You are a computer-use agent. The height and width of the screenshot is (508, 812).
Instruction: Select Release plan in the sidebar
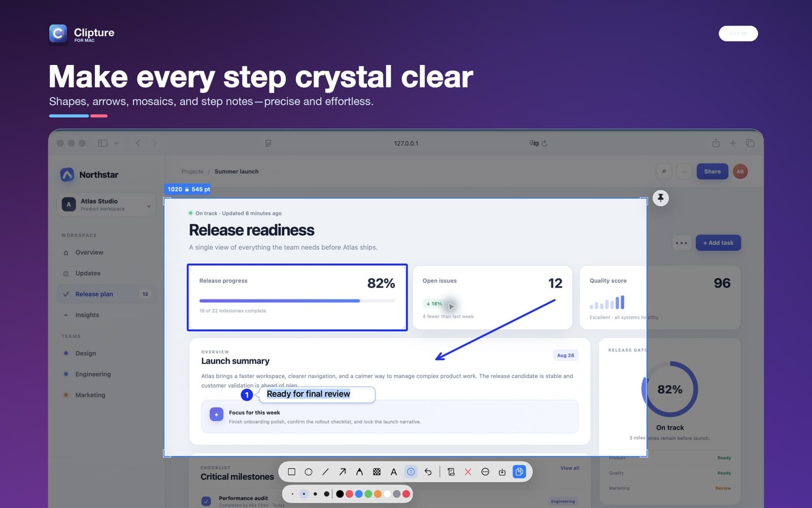tap(107, 294)
